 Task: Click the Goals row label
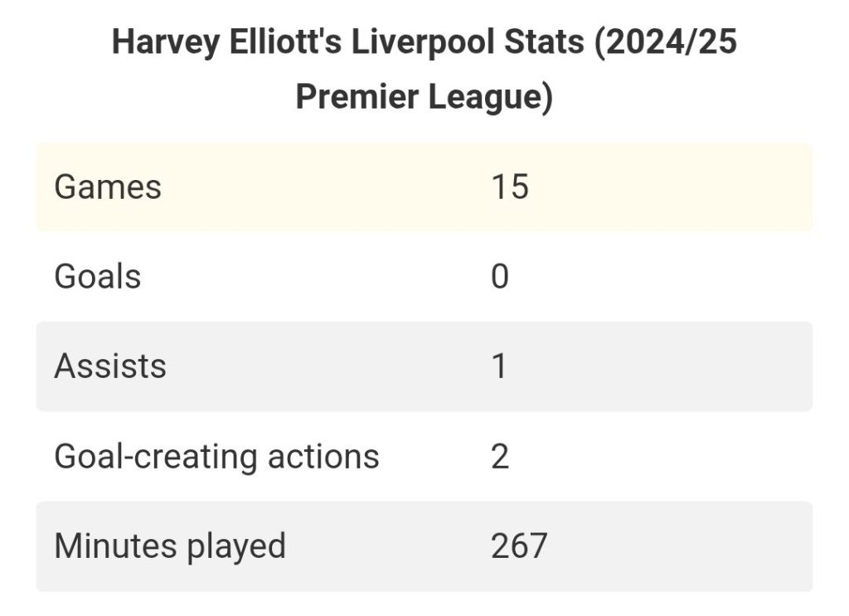98,276
